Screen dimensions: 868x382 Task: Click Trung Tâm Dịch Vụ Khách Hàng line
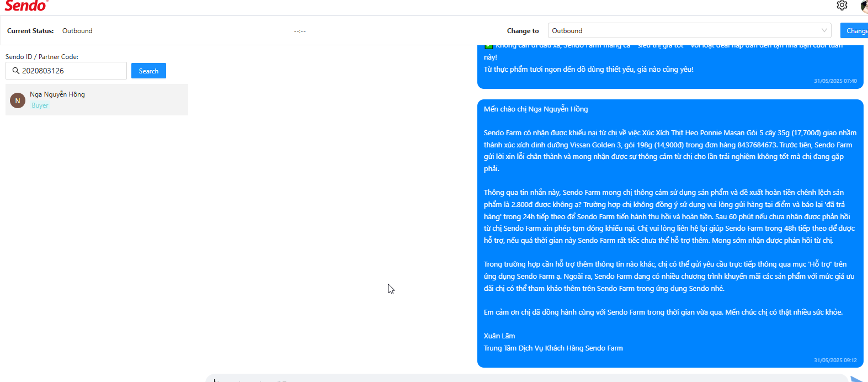point(553,348)
